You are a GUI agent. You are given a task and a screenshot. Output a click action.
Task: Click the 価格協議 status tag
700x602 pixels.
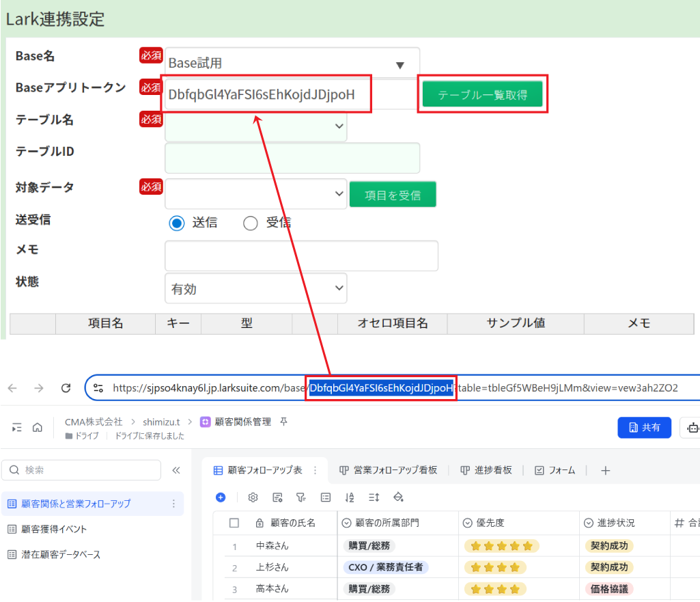pos(609,588)
